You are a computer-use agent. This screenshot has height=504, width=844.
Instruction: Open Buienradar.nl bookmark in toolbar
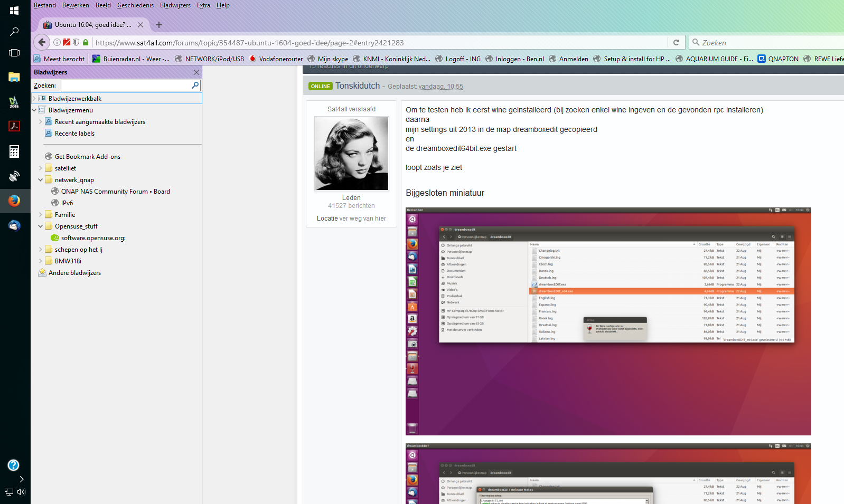[131, 59]
